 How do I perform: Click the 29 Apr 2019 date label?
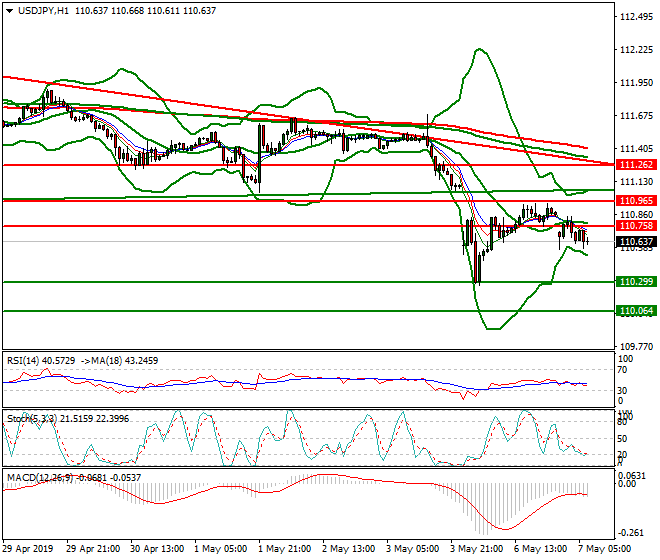tap(28, 549)
